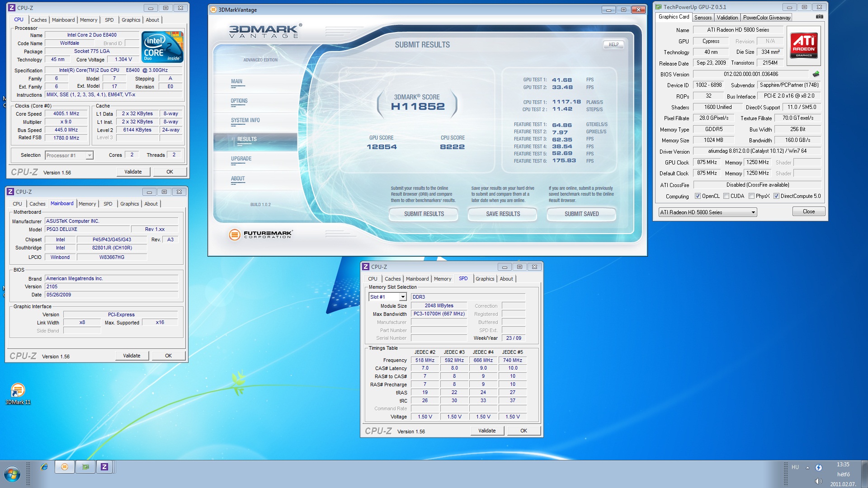The image size is (868, 488).
Task: Switch to the Sensors tab in GPU-Z
Action: pos(703,18)
